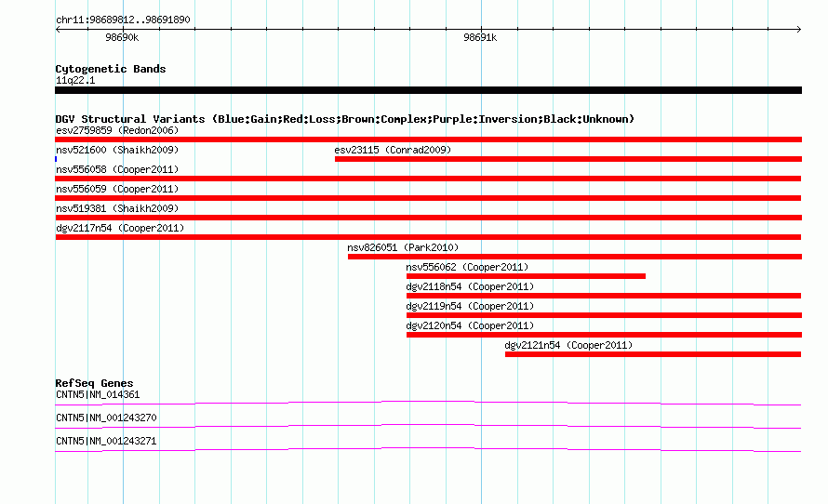This screenshot has height=504, width=828.
Task: Select the magenta CNTN5 NM_014361 transcript line
Action: [x=428, y=404]
